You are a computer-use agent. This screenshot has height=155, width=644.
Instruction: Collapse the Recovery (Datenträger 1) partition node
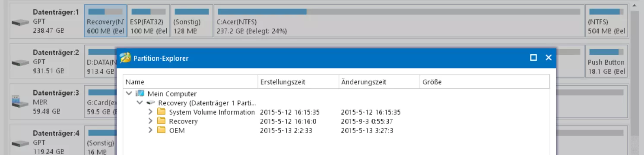click(140, 103)
